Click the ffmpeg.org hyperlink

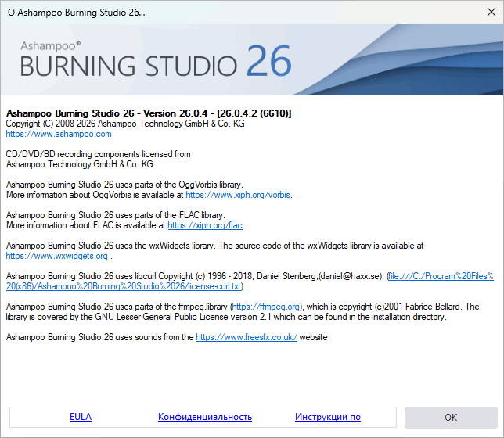266,307
